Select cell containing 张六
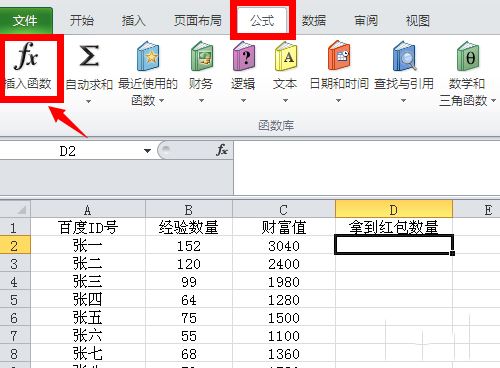The image size is (500, 368). click(x=88, y=335)
